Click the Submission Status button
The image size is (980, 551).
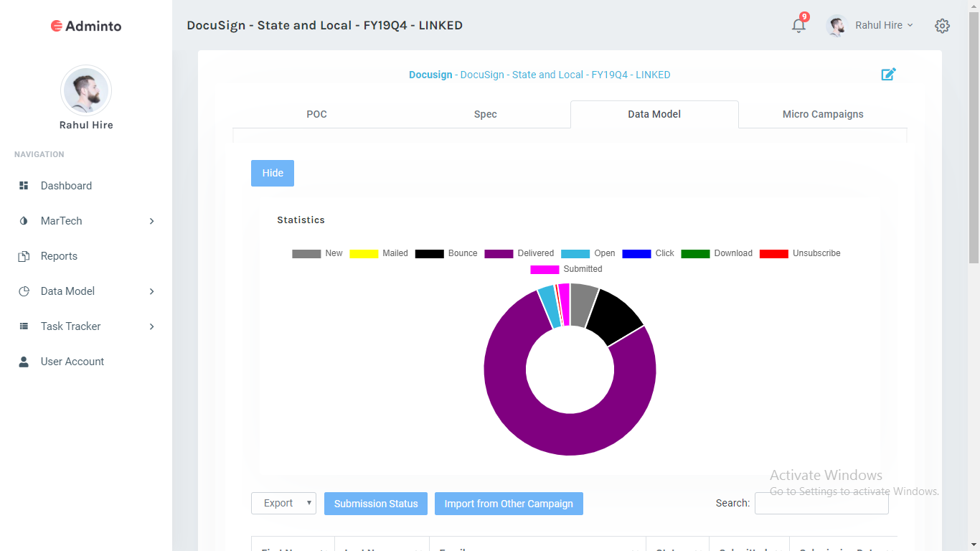point(376,504)
